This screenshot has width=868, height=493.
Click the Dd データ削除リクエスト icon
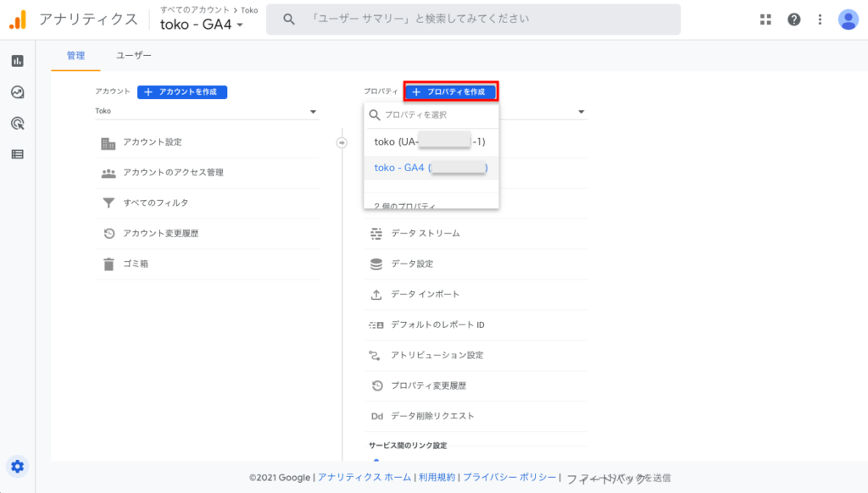tap(377, 416)
